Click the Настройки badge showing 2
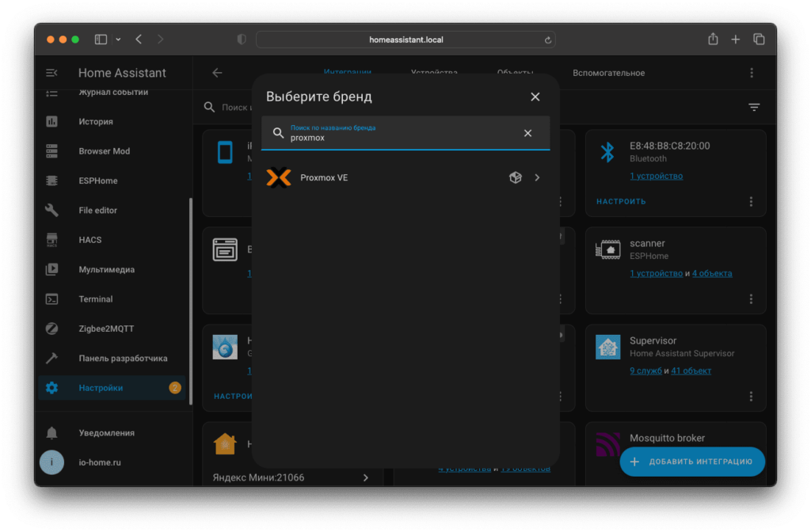 pos(175,387)
